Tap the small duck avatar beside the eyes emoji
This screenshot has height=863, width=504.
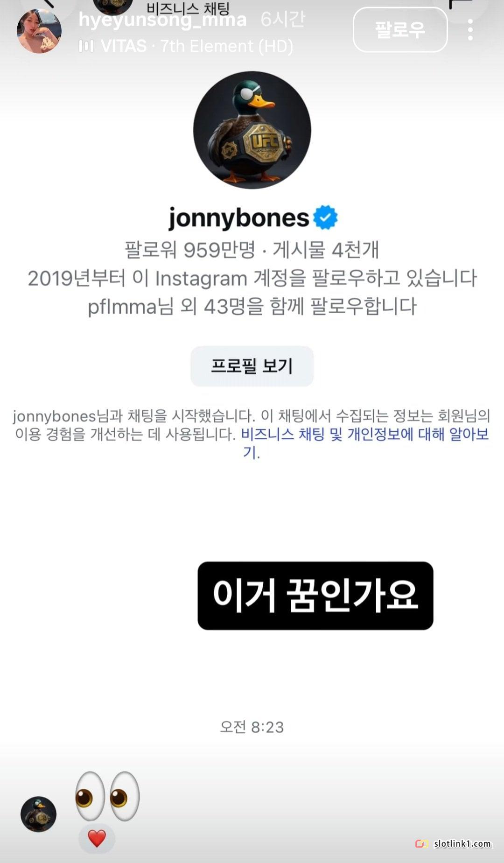click(x=38, y=814)
